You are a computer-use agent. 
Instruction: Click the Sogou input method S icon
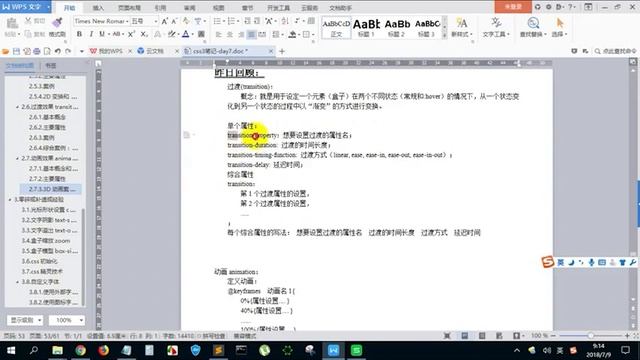[x=548, y=262]
